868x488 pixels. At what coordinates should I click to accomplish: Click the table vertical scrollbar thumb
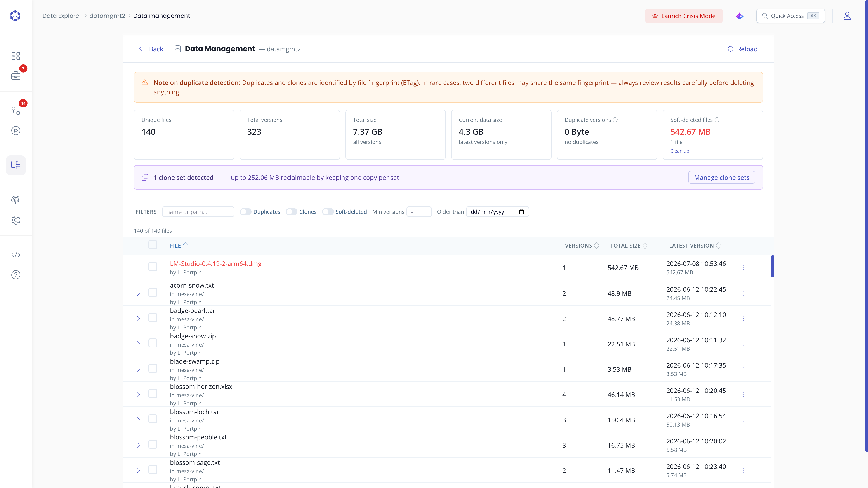pyautogui.click(x=772, y=266)
